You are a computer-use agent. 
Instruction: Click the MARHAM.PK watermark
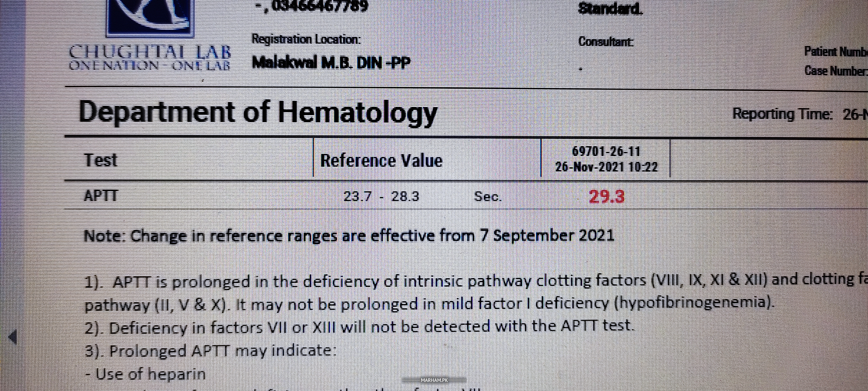coord(434,380)
